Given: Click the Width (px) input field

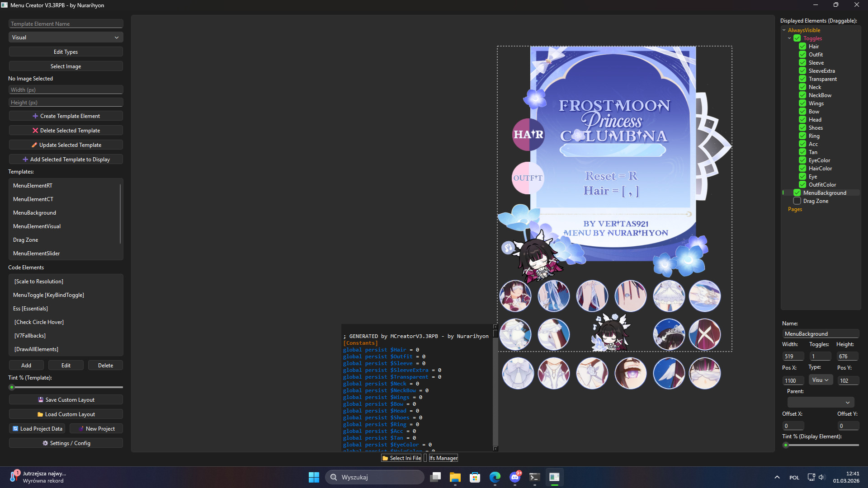Looking at the screenshot, I should (x=66, y=90).
